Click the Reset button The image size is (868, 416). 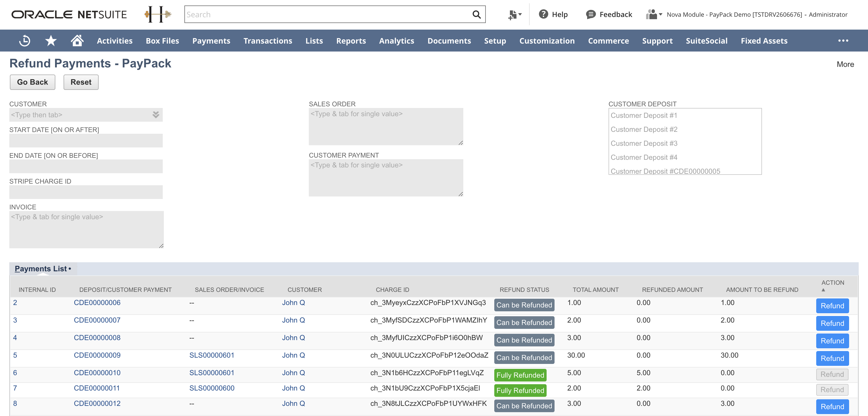(81, 82)
